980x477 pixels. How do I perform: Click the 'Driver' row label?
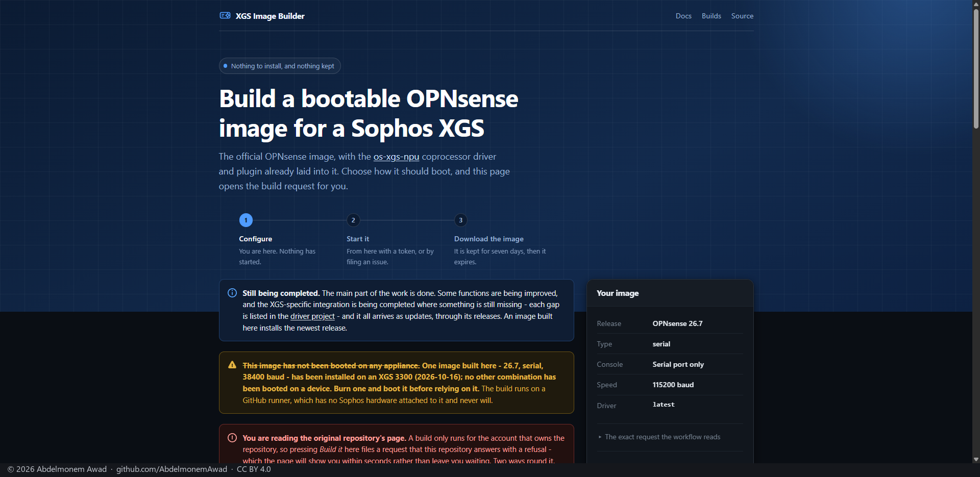pos(606,406)
